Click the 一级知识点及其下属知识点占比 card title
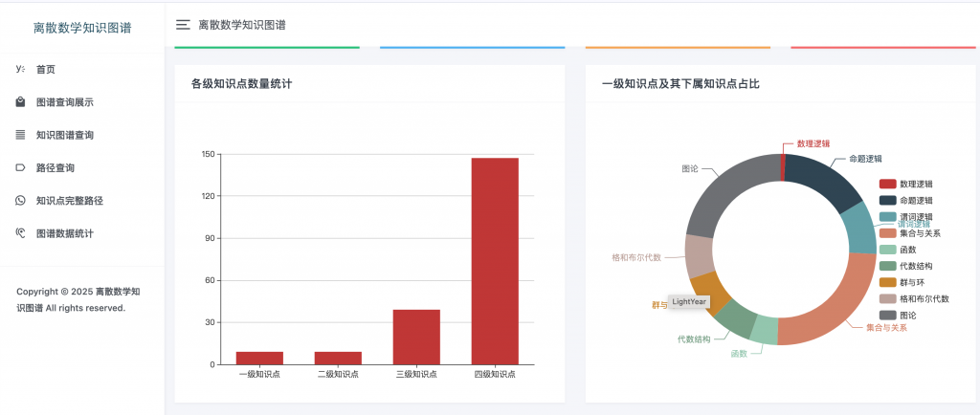This screenshot has height=415, width=980. click(680, 83)
